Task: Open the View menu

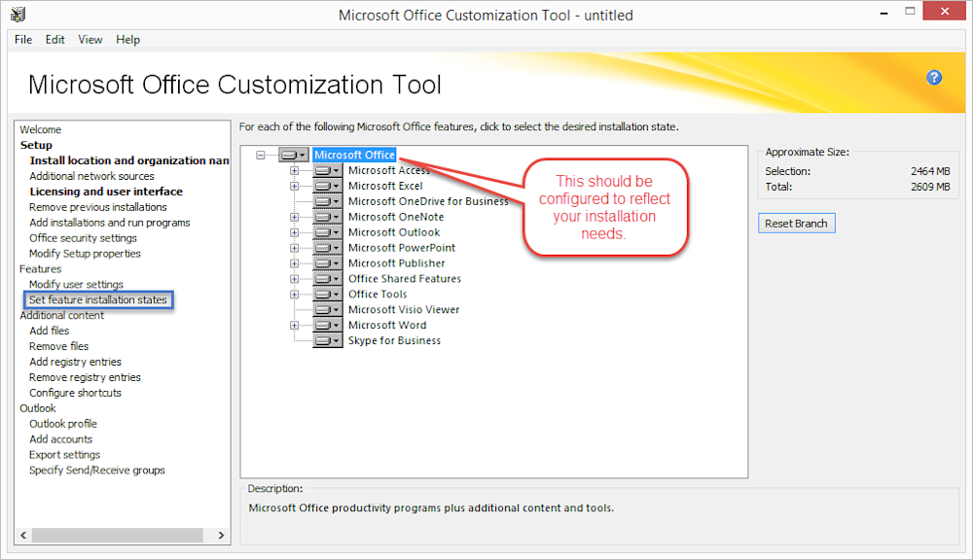Action: 90,40
